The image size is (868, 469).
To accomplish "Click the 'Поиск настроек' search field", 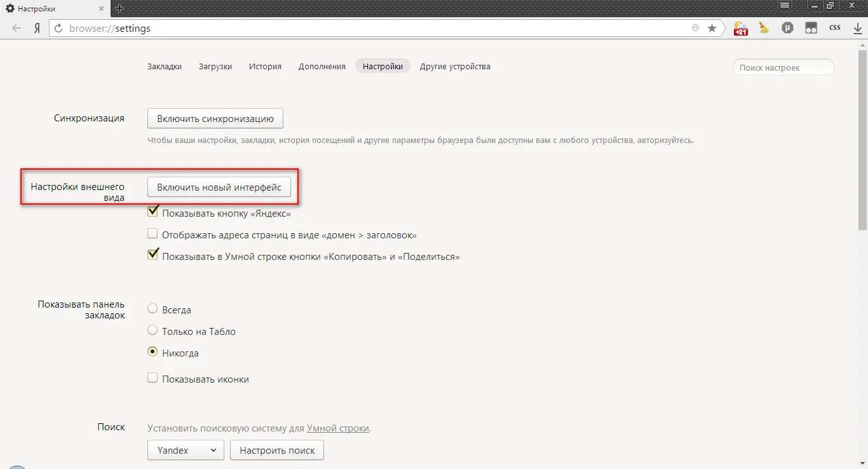I will click(783, 67).
